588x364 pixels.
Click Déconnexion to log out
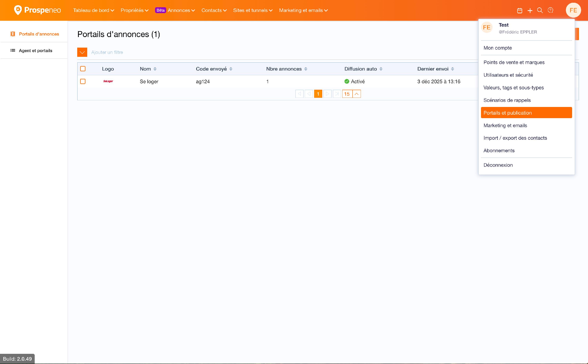pos(498,165)
